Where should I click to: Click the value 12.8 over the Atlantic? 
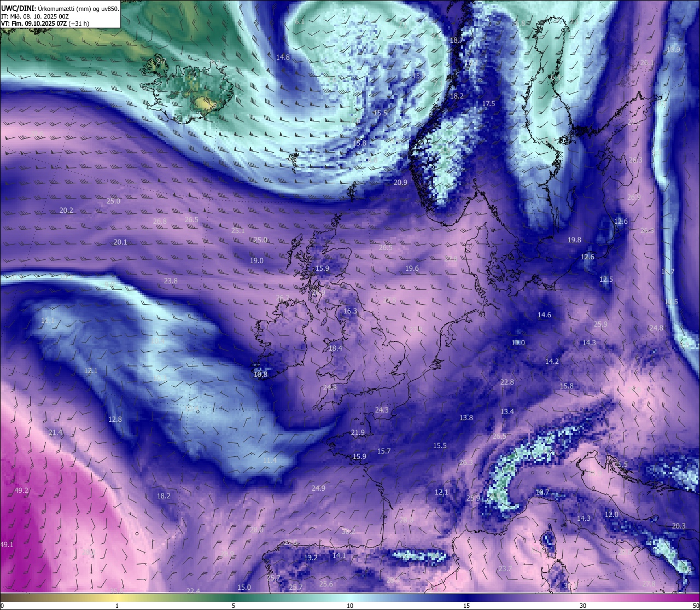[x=115, y=419]
